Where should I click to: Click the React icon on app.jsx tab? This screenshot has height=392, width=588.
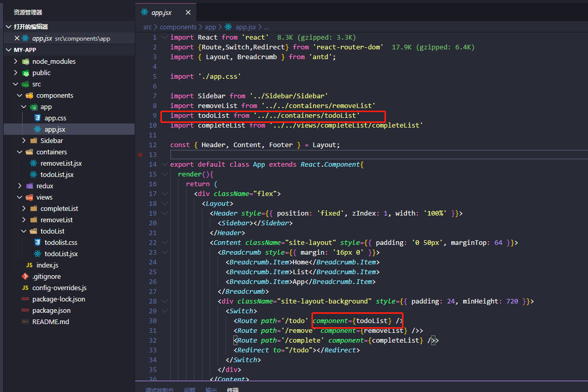pyautogui.click(x=144, y=12)
